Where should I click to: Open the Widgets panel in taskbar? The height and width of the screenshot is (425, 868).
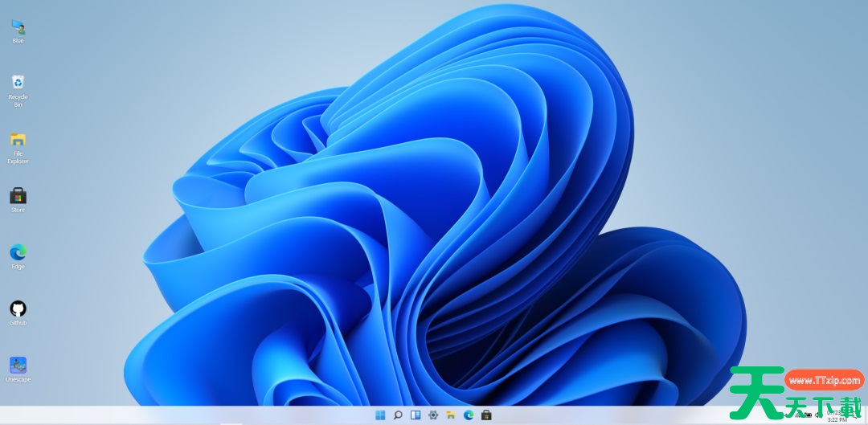tap(416, 415)
